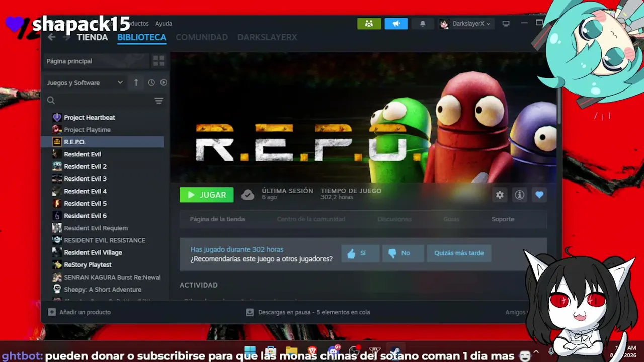The width and height of the screenshot is (644, 362).
Task: Click the add product plus icon
Action: click(x=52, y=312)
